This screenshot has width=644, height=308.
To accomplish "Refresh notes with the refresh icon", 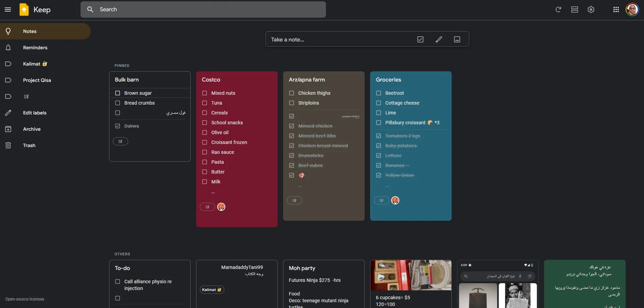I will point(558,10).
